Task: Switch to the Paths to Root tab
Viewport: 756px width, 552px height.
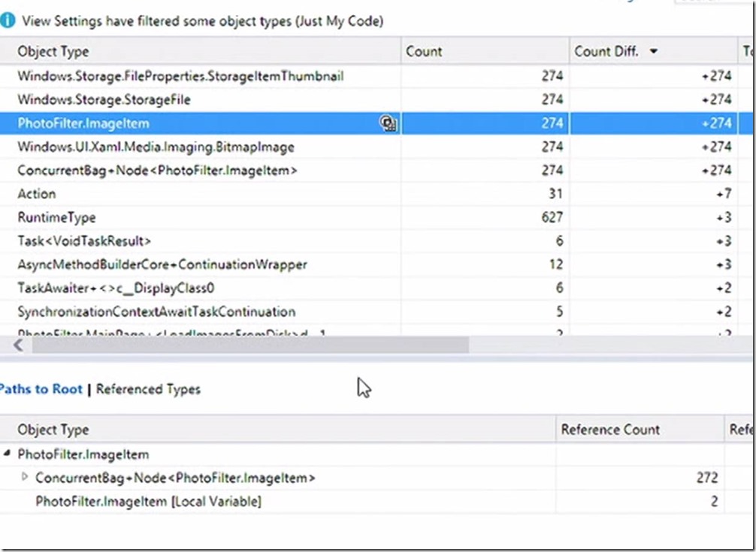Action: click(41, 389)
